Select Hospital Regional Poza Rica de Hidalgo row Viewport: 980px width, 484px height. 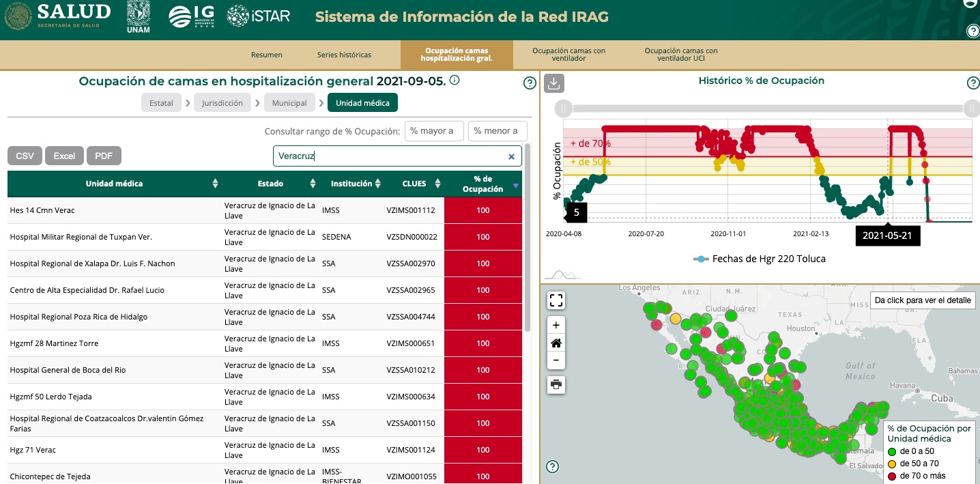(265, 317)
